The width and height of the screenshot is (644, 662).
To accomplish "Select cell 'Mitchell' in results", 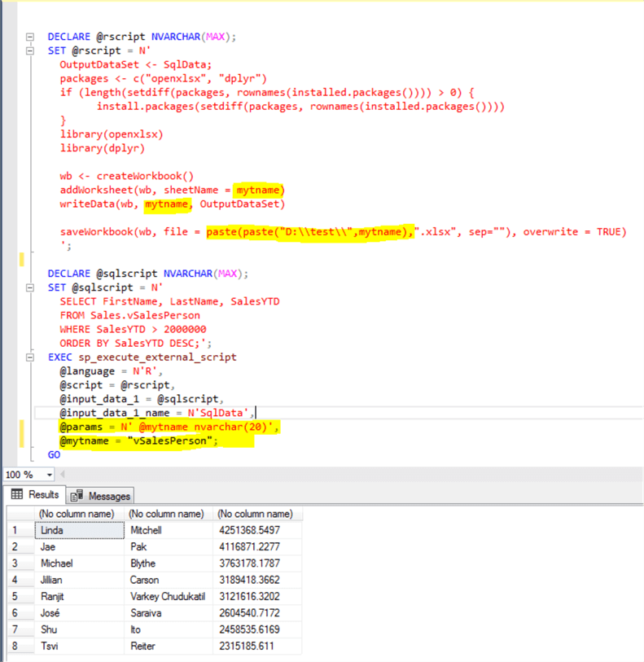I will click(x=169, y=530).
